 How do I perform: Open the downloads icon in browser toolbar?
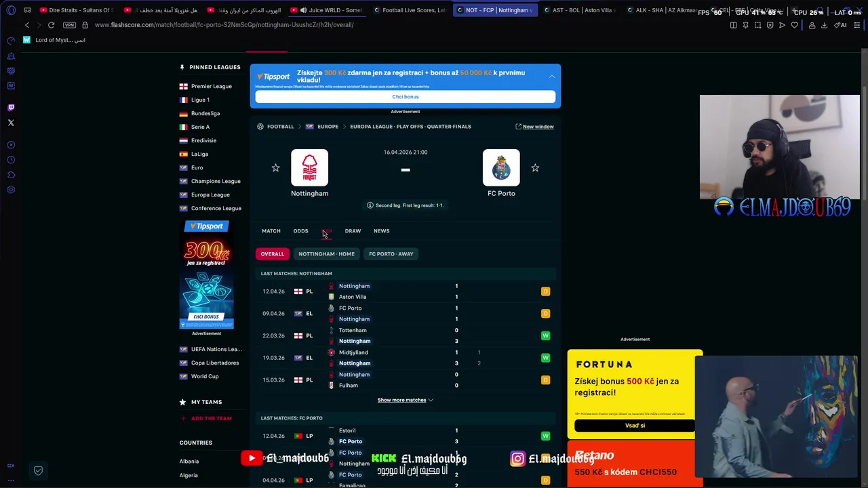coord(824,25)
